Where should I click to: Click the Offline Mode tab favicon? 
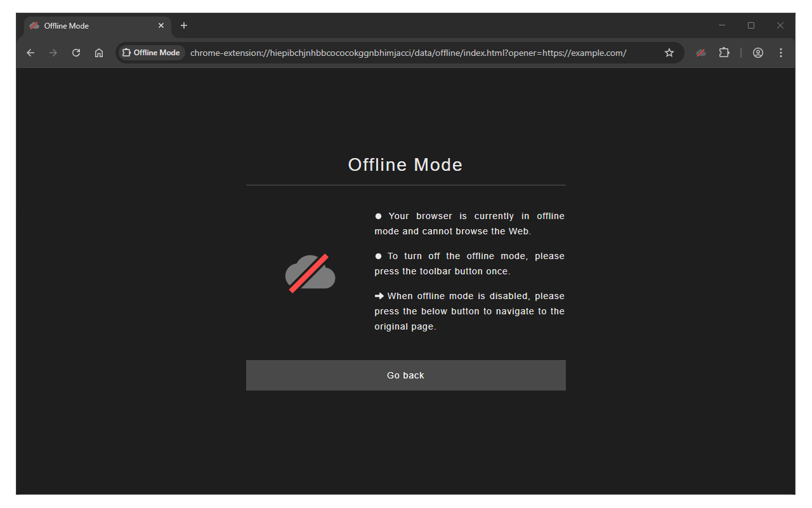(x=34, y=26)
